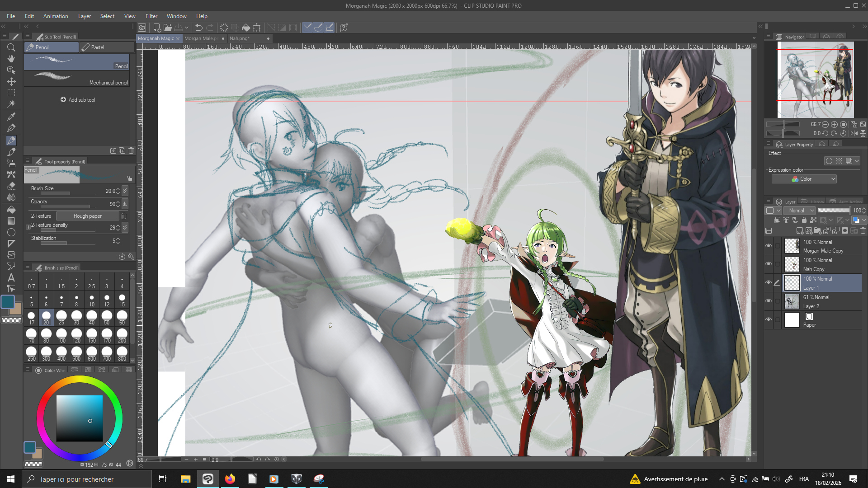Click Add sub tool button
This screenshot has height=488, width=868.
(78, 100)
